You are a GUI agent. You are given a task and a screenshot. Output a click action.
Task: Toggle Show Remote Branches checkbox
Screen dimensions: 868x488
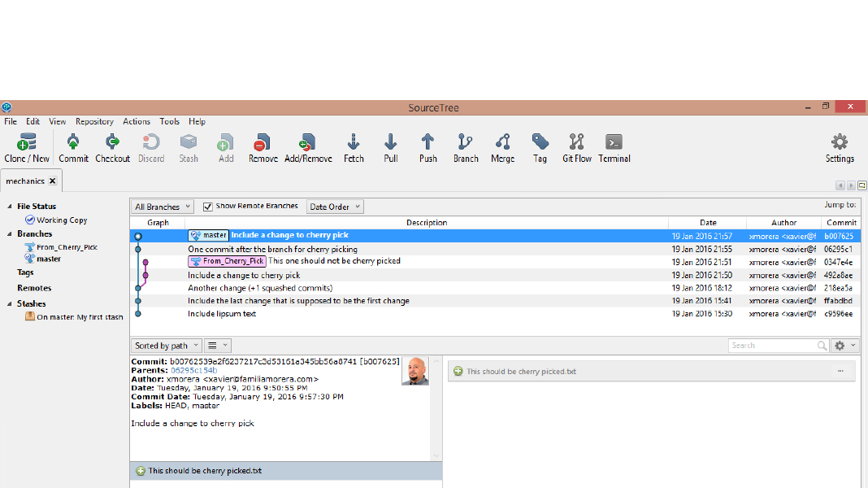coord(207,207)
